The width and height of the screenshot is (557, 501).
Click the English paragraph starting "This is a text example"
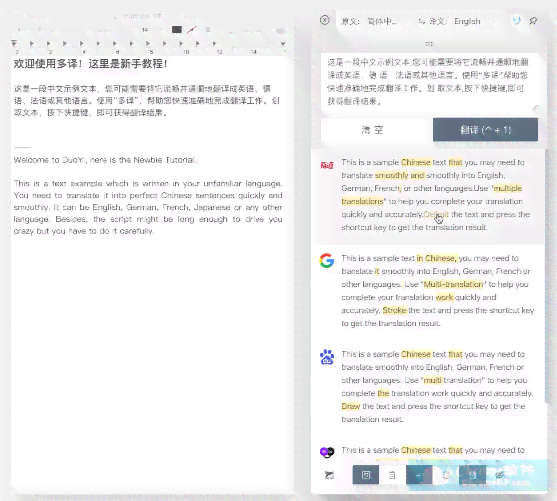[148, 207]
